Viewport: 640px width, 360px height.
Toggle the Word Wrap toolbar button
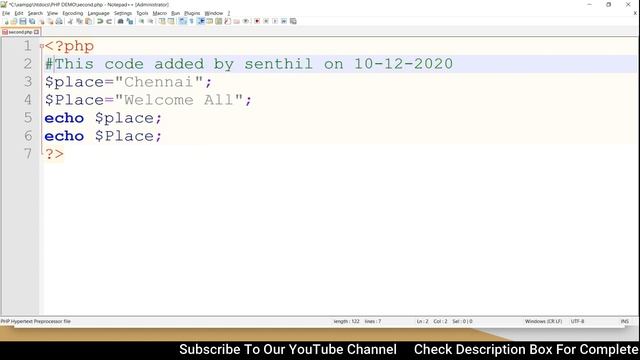[182, 21]
